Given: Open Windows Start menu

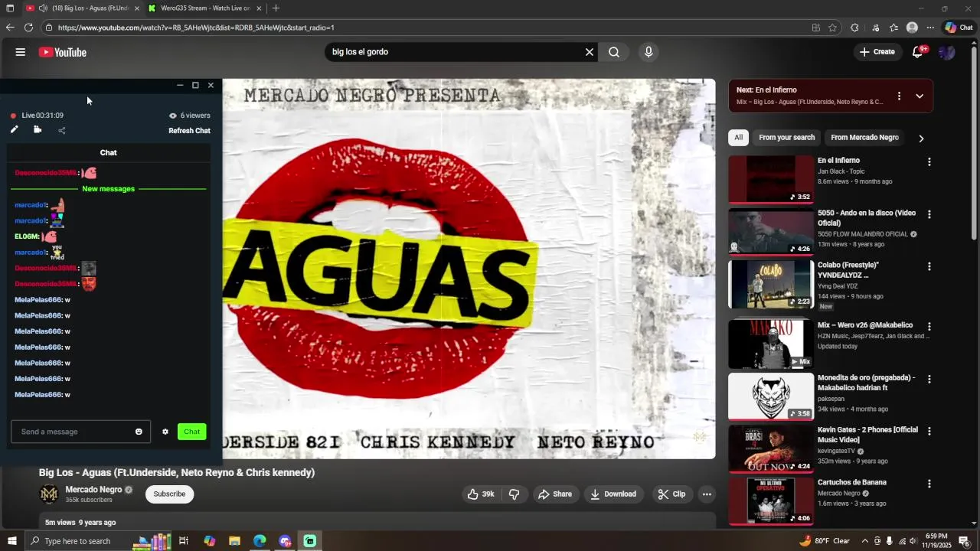Looking at the screenshot, I should (11, 541).
